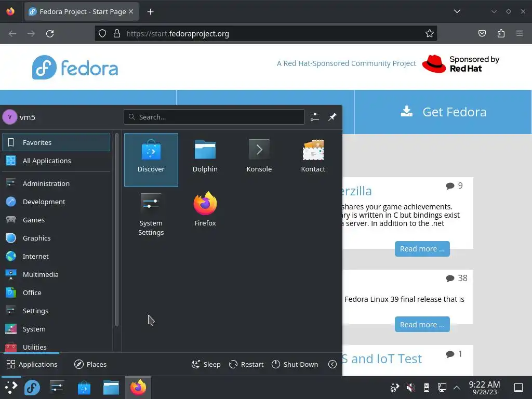Click Read more under the 9-comment article

click(x=422, y=249)
